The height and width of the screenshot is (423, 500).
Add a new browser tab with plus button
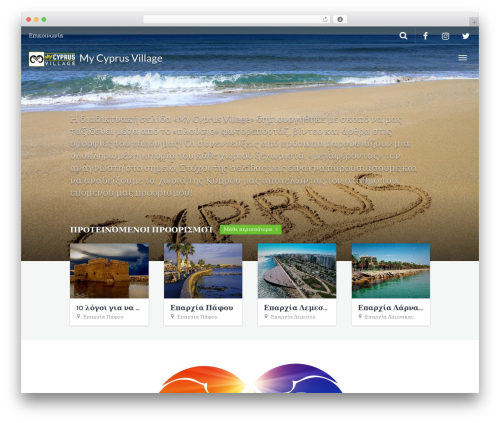pos(474,22)
